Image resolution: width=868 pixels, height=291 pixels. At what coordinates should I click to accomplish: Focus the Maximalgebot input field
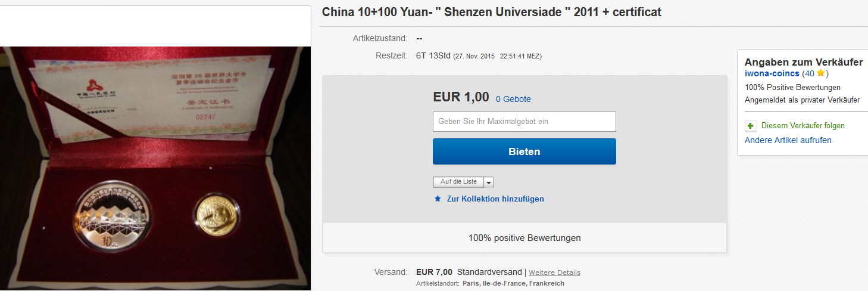coord(524,122)
